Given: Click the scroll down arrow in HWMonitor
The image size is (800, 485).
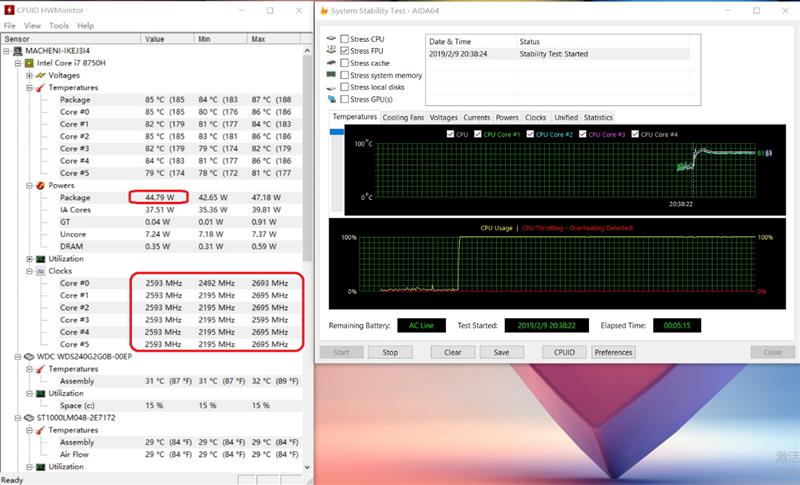Looking at the screenshot, I should click(307, 467).
